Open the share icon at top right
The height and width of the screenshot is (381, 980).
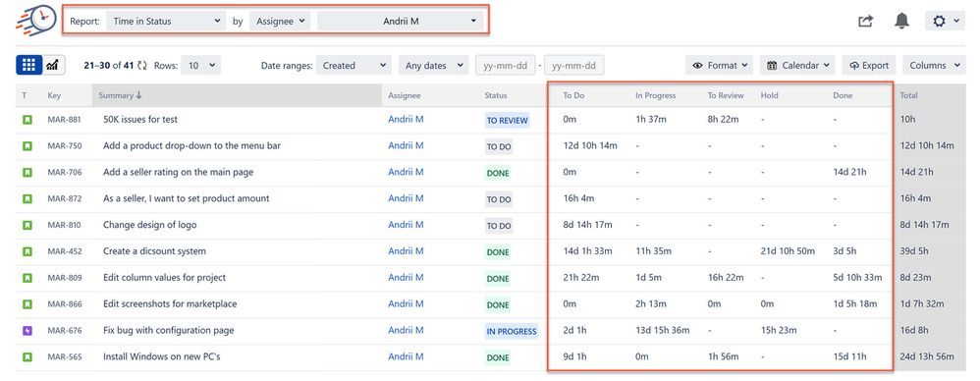click(865, 22)
